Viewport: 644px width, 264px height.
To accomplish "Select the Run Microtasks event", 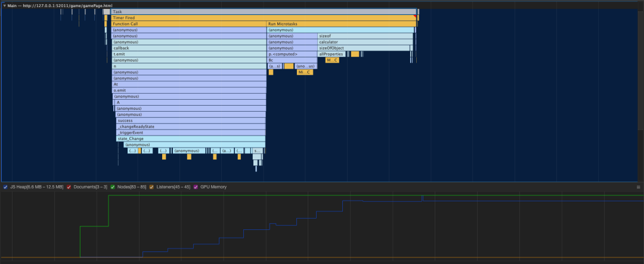I will (340, 24).
